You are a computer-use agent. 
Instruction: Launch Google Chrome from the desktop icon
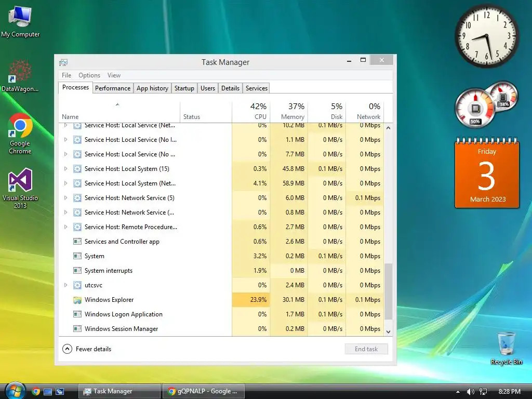tap(20, 134)
